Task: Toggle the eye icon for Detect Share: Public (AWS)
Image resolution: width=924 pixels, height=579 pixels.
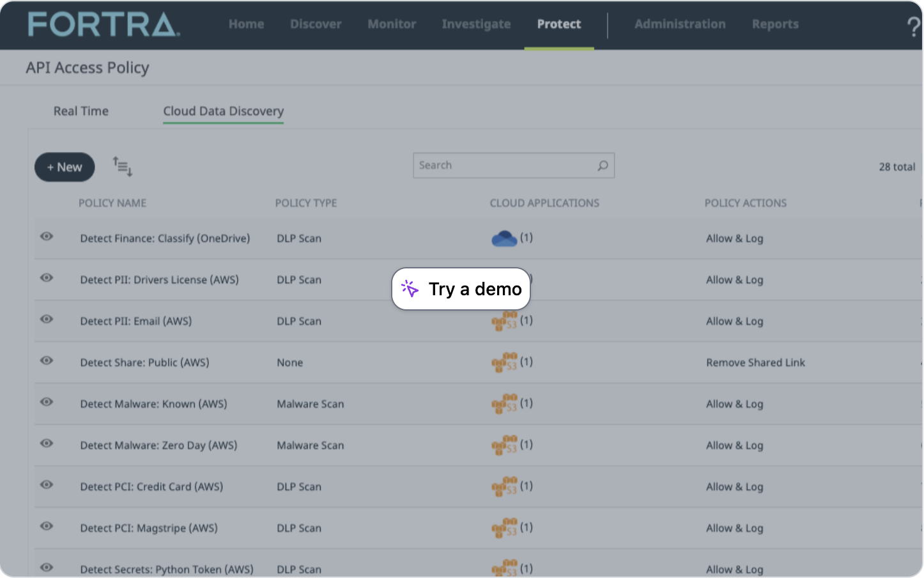Action: point(47,360)
